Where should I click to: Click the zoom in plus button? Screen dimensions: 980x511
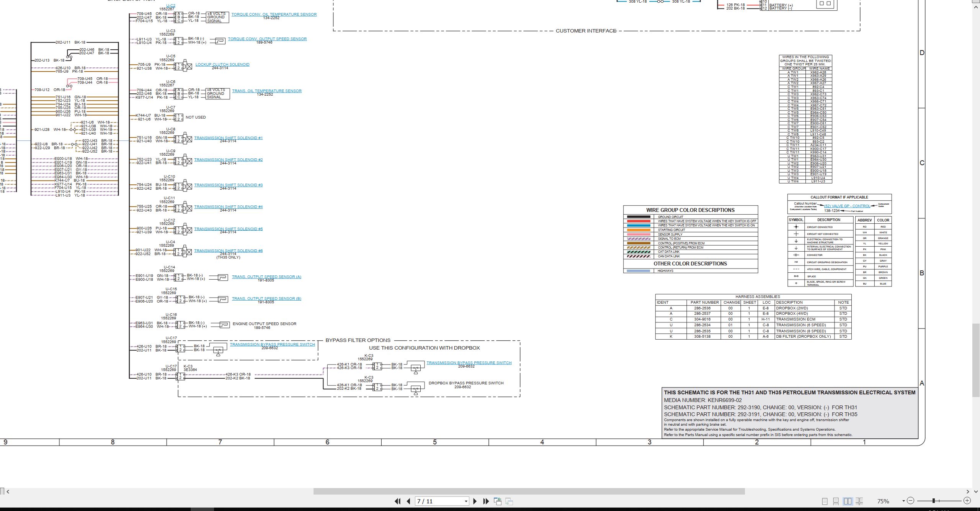click(967, 501)
